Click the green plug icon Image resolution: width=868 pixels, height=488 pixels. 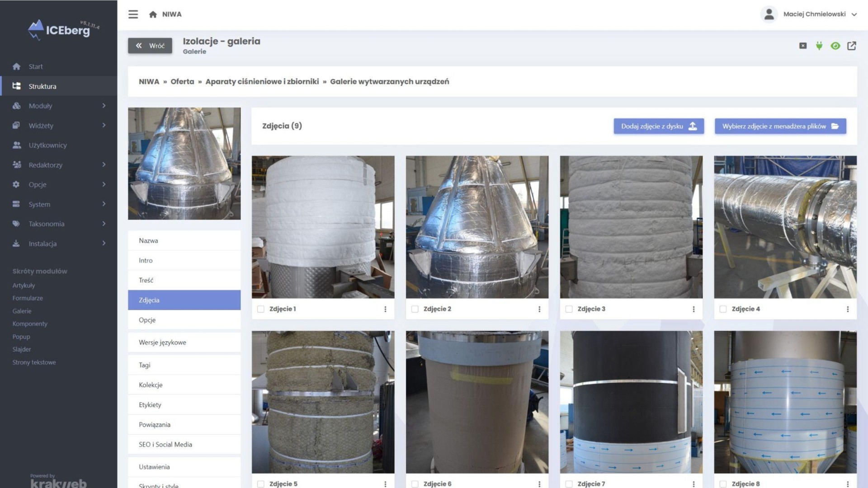pos(819,46)
